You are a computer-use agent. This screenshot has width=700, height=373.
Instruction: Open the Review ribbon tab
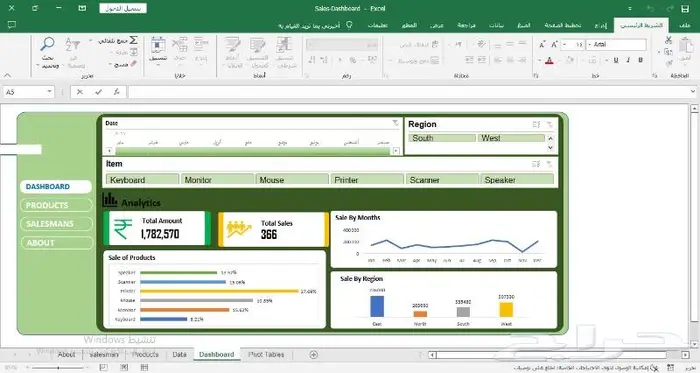[466, 25]
